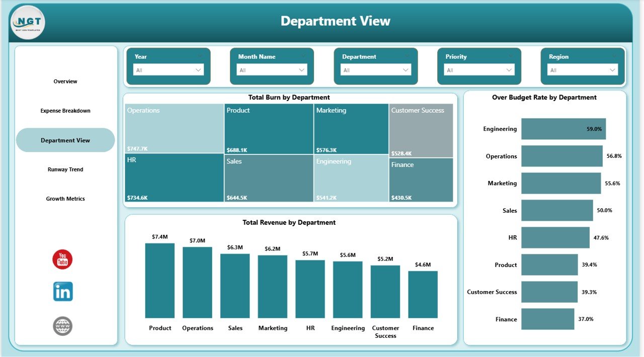Open the YouTube channel icon

coord(62,260)
